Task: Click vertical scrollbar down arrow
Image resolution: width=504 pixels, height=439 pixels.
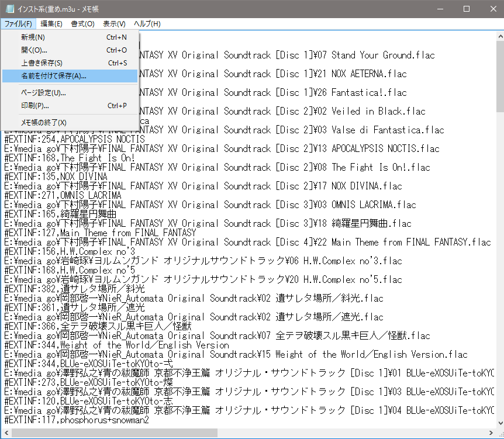Action: [x=500, y=423]
